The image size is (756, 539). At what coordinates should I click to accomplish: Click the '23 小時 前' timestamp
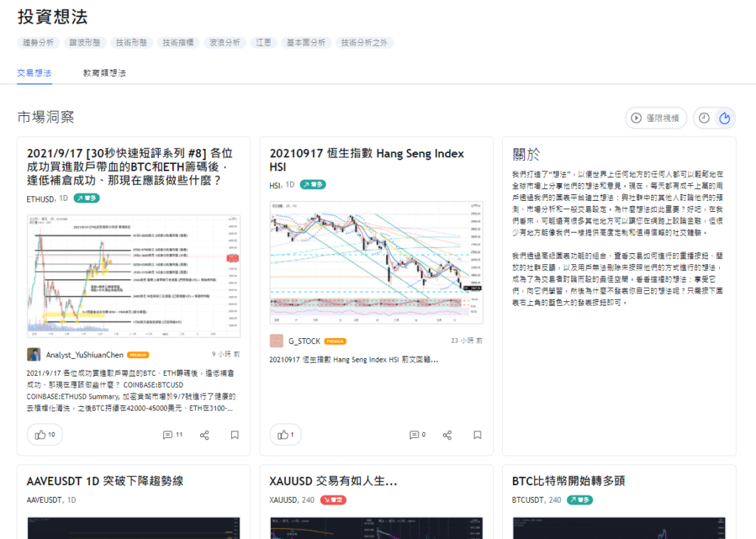(x=467, y=341)
